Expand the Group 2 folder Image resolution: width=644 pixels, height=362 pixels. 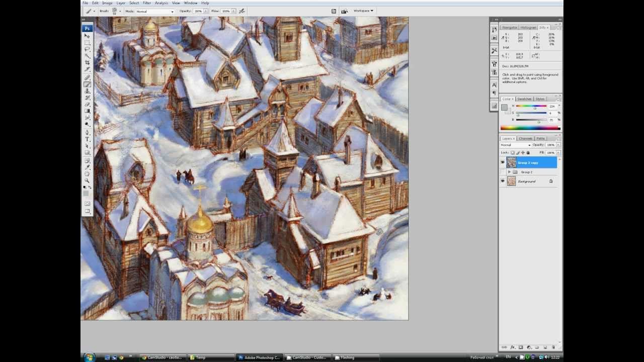(x=509, y=172)
